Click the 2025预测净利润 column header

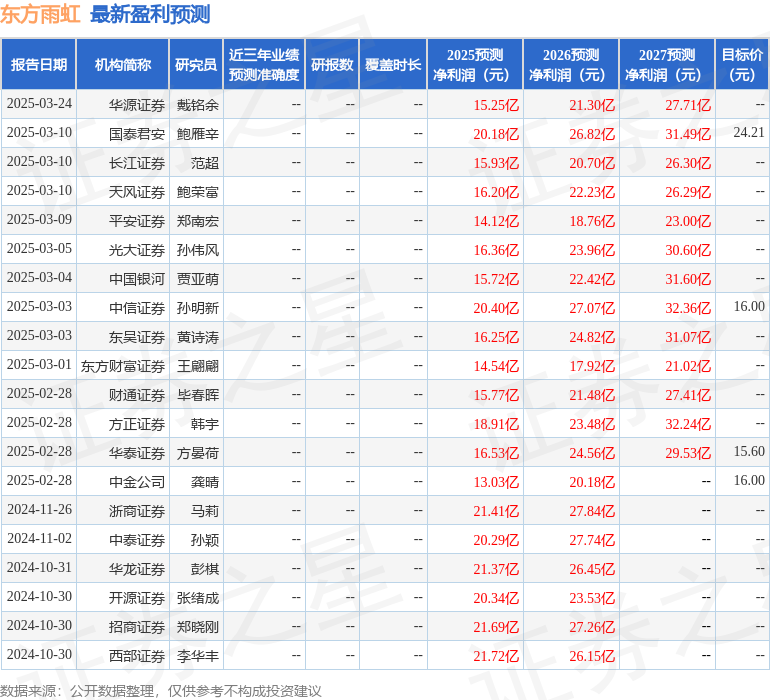coord(474,65)
